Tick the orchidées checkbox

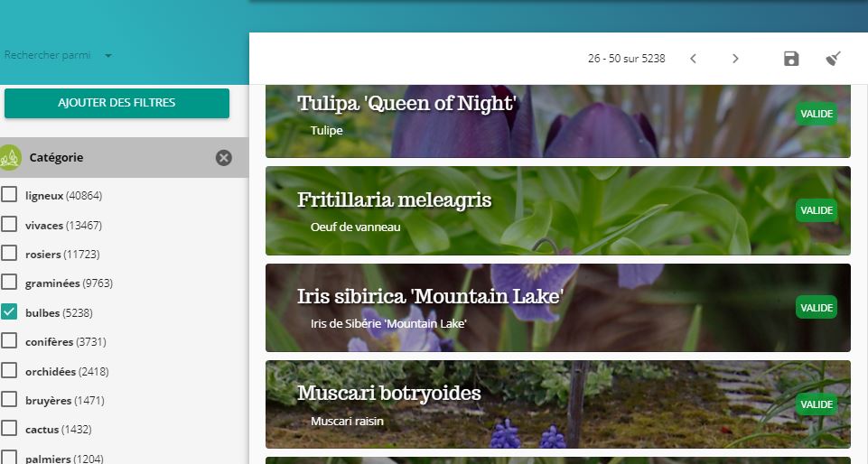9,370
